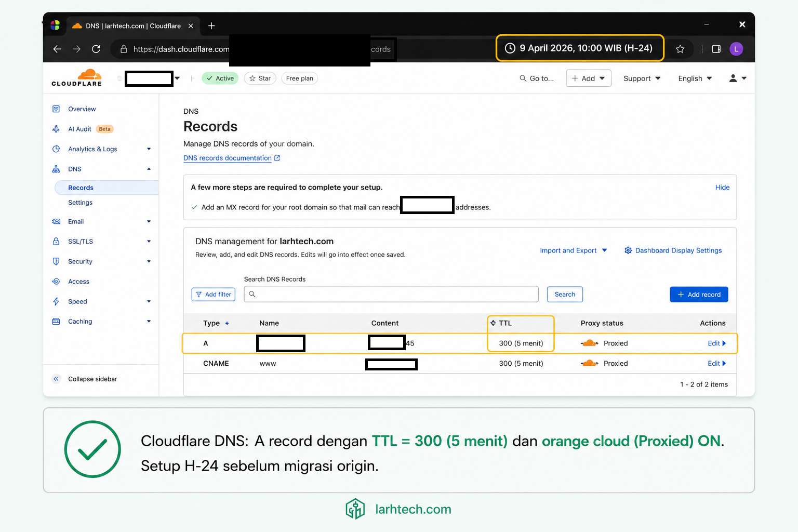Select Settings in DNS submenu

[x=80, y=203]
